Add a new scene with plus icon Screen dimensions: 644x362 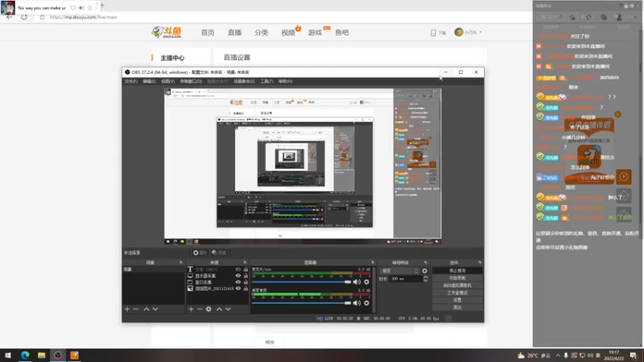127,309
